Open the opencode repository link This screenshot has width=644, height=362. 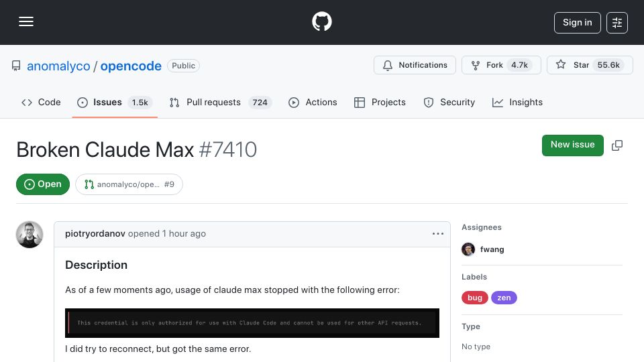(x=131, y=66)
